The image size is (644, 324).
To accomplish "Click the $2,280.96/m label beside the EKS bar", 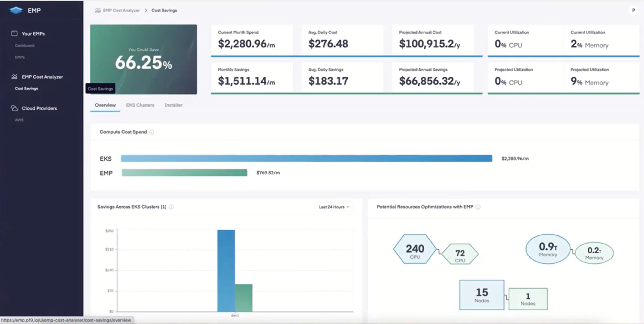I will click(515, 159).
